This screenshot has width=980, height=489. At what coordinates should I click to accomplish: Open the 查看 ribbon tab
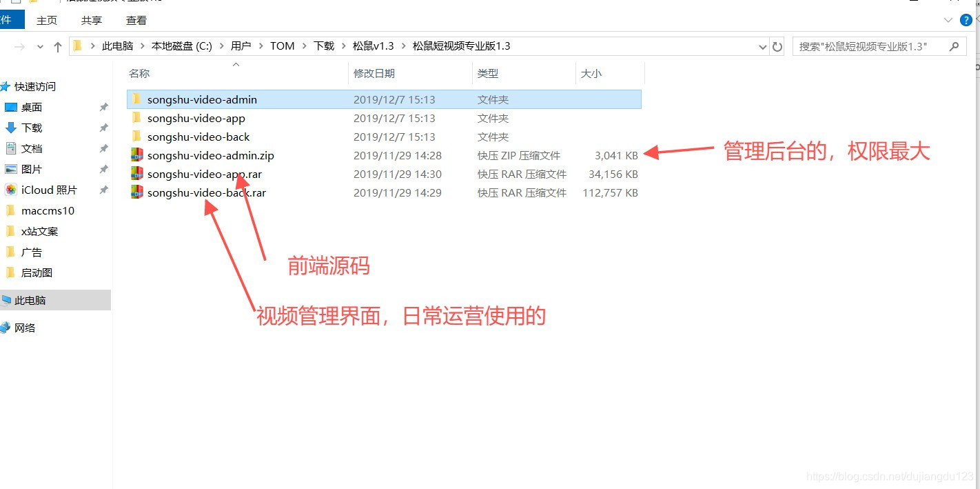pos(136,20)
